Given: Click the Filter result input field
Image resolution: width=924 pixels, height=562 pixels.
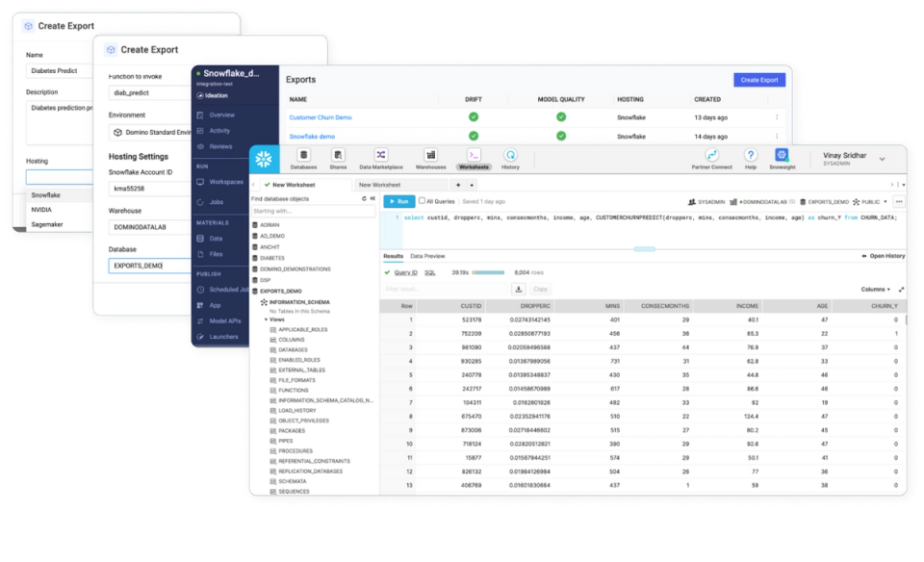Looking at the screenshot, I should [x=445, y=289].
